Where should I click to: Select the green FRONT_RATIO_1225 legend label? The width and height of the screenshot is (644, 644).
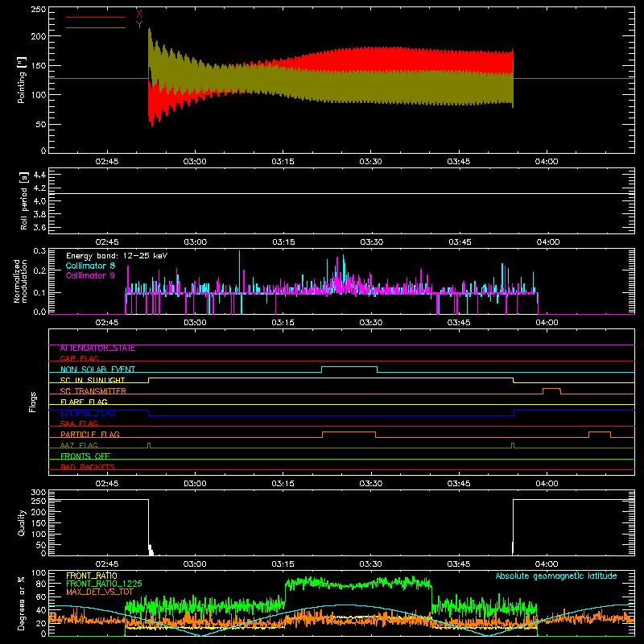pyautogui.click(x=104, y=584)
